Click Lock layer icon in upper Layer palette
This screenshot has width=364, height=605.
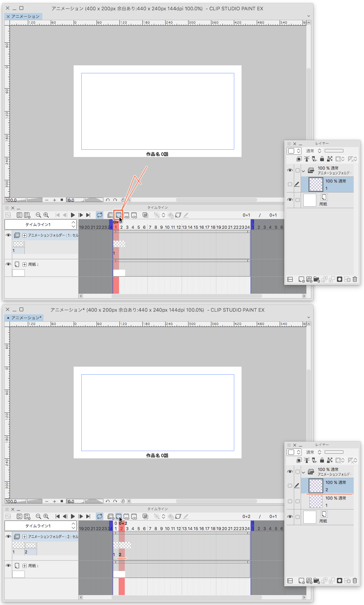tap(322, 159)
